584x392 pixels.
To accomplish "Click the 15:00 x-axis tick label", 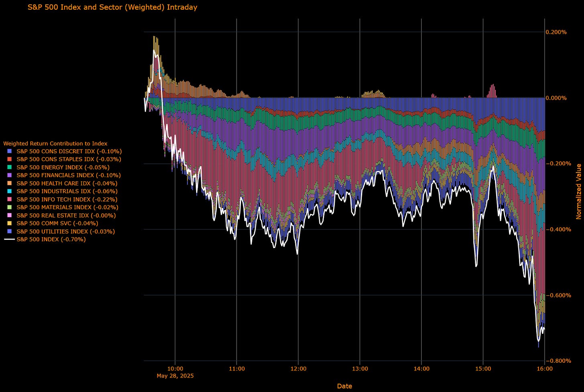I will [483, 368].
